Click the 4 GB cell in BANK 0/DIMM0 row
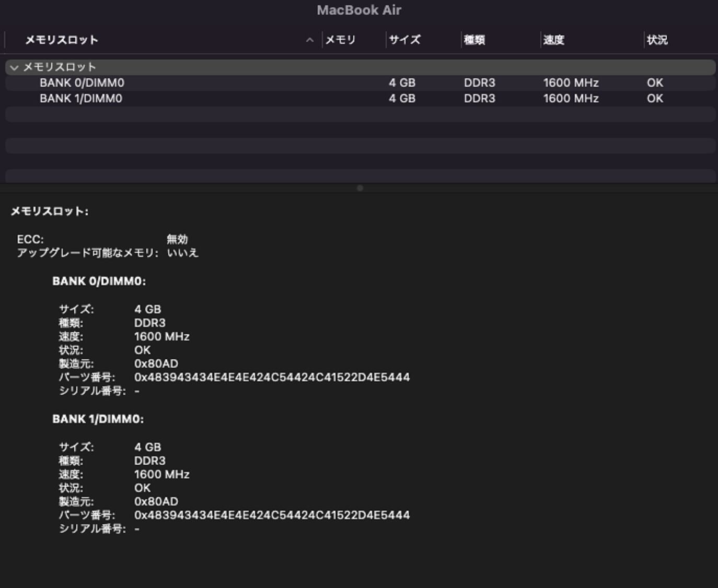This screenshot has width=718, height=588. (402, 83)
